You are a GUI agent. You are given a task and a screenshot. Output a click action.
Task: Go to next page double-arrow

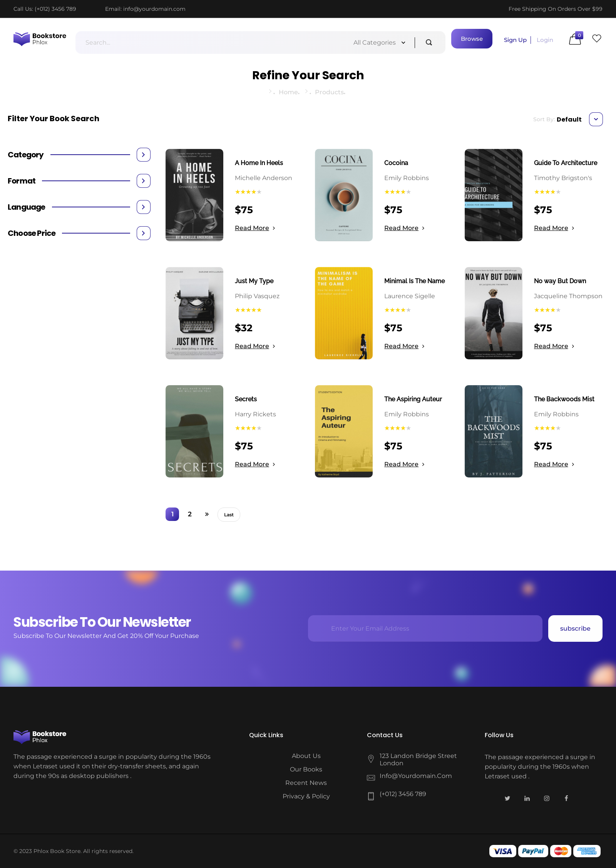point(207,514)
